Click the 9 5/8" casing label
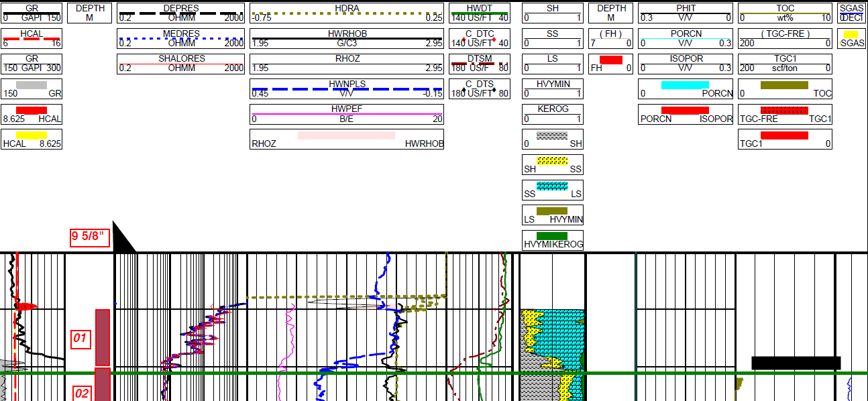 [x=90, y=237]
